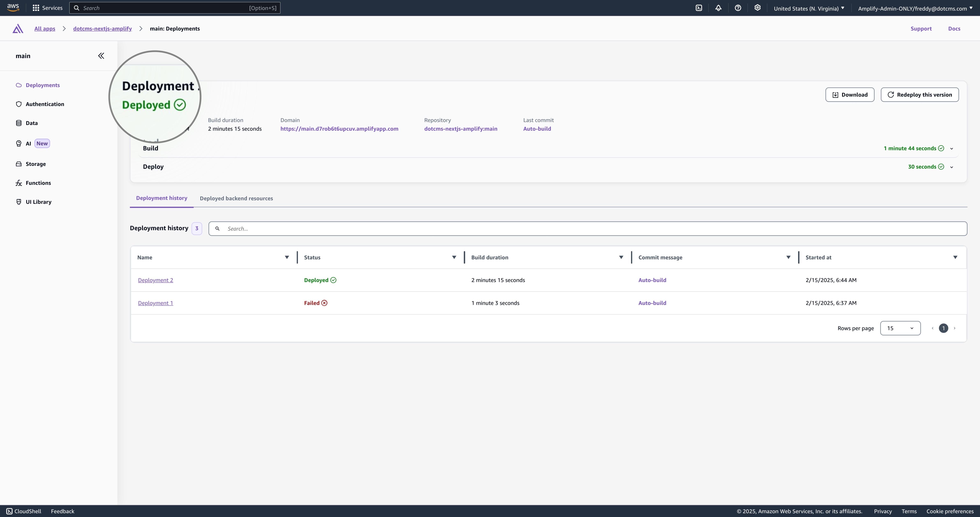Screen dimensions: 980x517
Task: Open the Deployments section in the sidebar
Action: [42, 85]
